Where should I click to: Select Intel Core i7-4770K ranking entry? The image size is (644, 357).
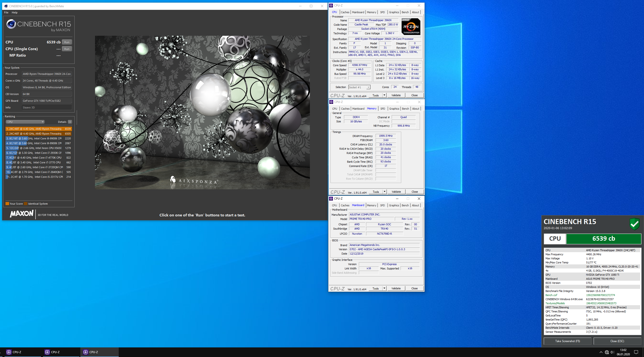[39, 158]
